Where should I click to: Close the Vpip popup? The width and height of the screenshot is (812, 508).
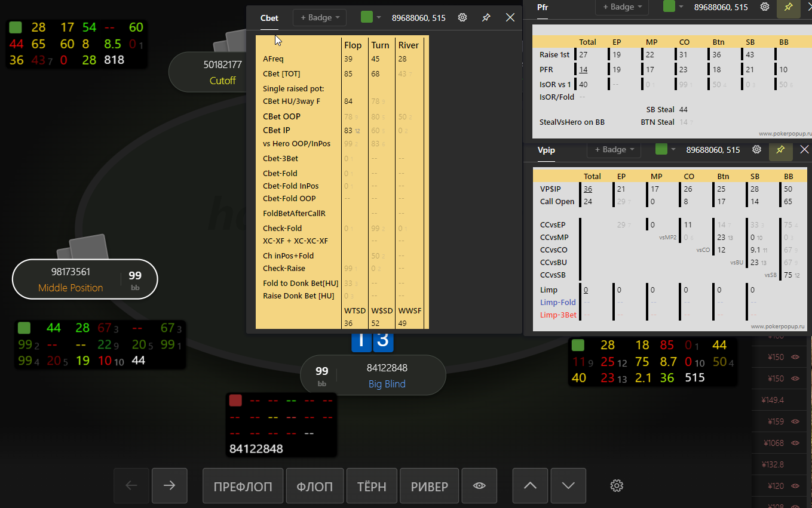tap(804, 149)
